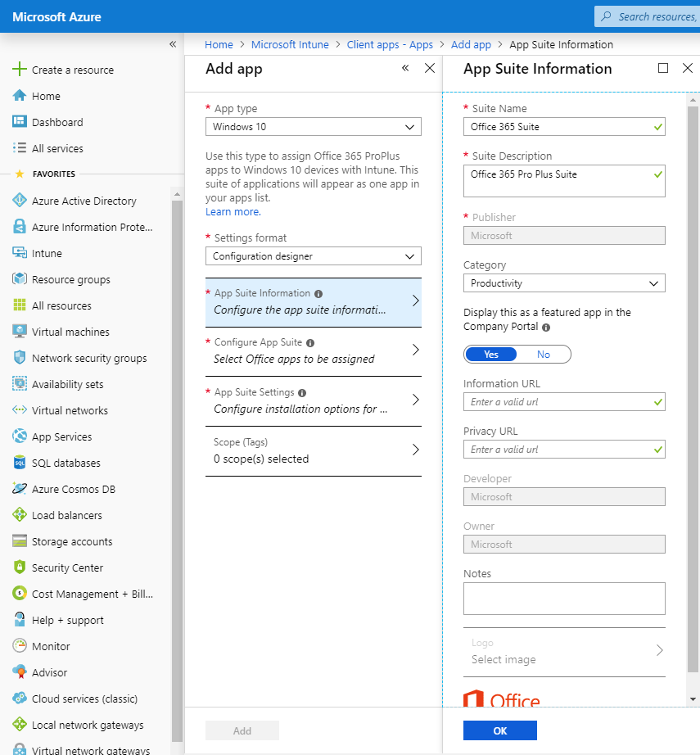This screenshot has width=700, height=755.
Task: Collapse the Add app blade
Action: (405, 68)
